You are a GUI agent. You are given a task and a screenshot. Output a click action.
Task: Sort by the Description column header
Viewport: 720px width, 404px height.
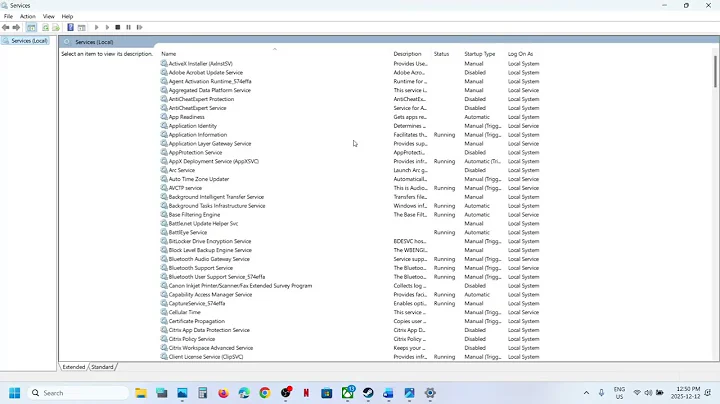(407, 54)
